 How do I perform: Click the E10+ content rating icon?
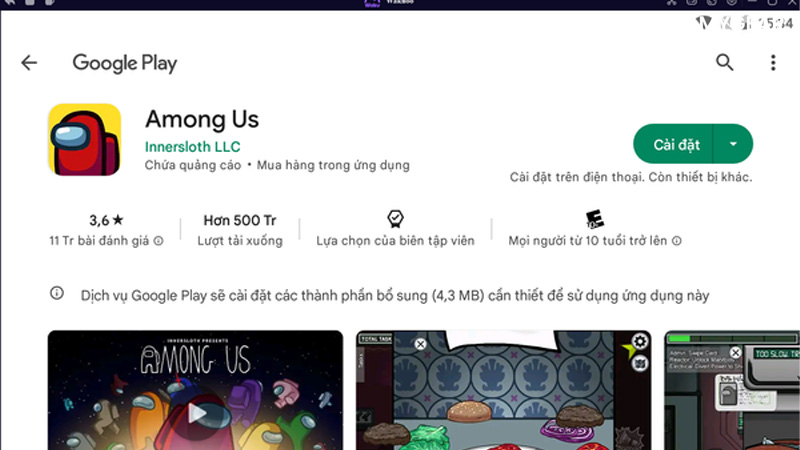point(594,219)
